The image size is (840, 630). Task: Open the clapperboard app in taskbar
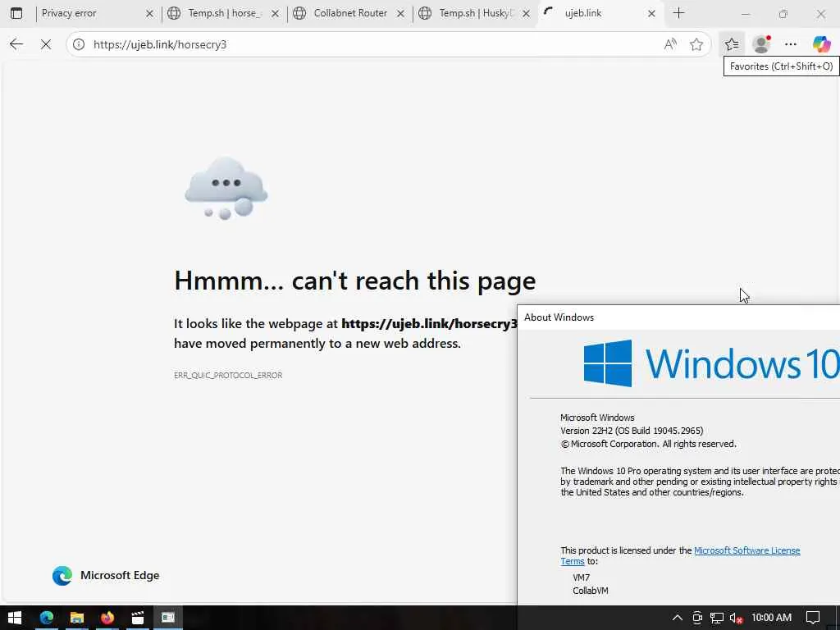click(x=138, y=618)
